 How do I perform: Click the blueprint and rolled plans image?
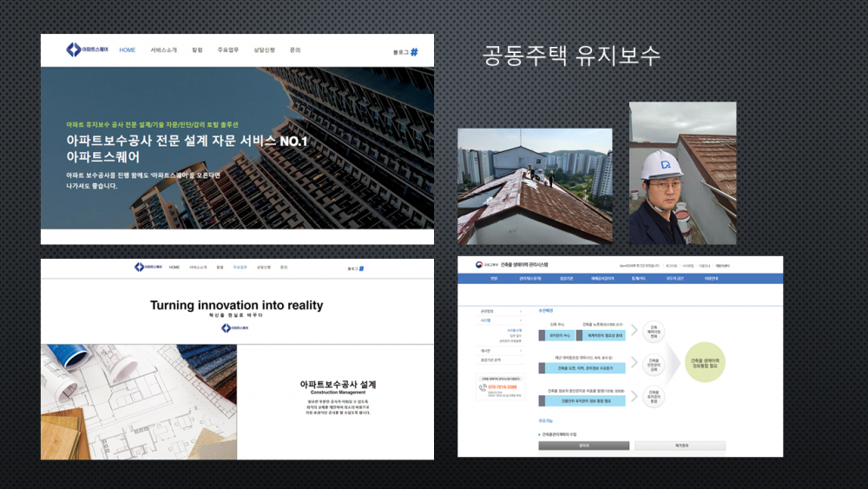click(138, 402)
